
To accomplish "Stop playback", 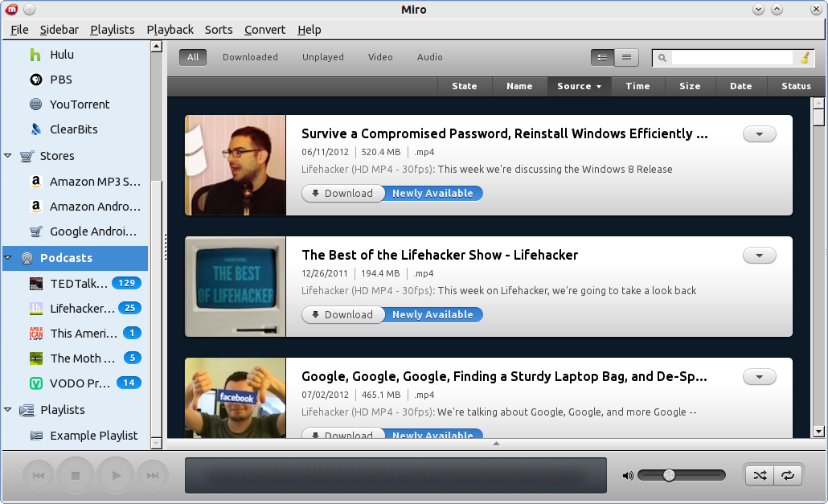I will click(x=76, y=476).
